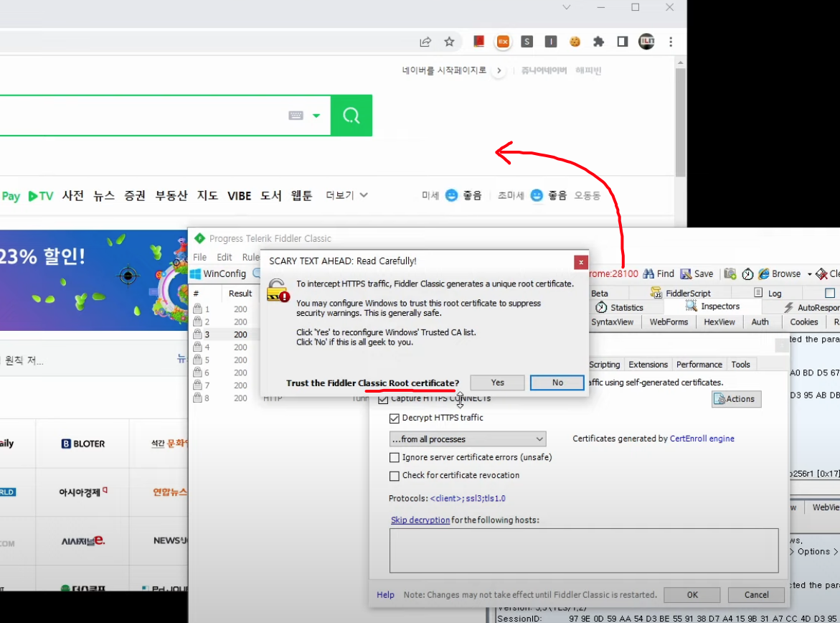Click No in the certificate dialog

[x=557, y=383]
